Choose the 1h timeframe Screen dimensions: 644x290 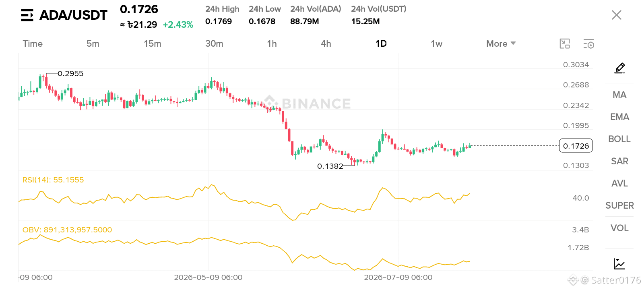click(x=272, y=43)
